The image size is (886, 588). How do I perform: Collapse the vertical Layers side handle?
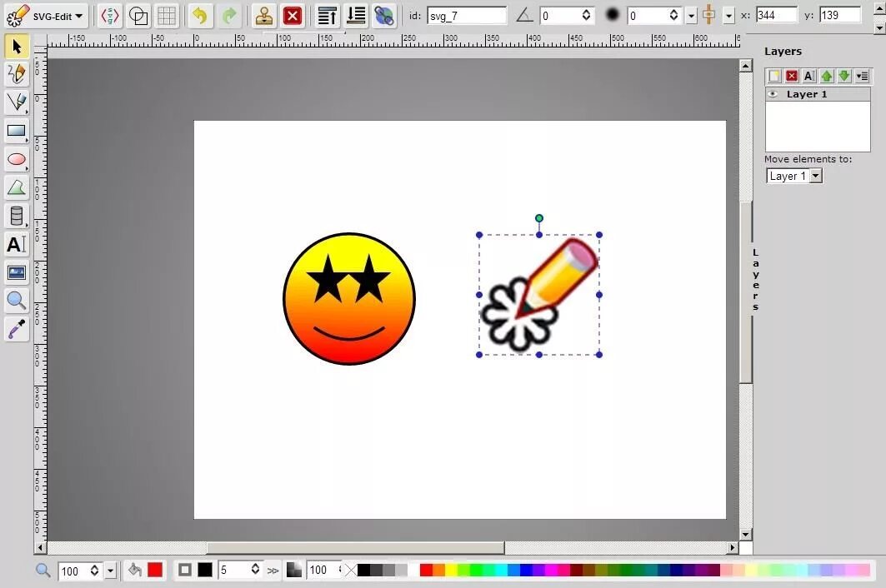tap(755, 280)
